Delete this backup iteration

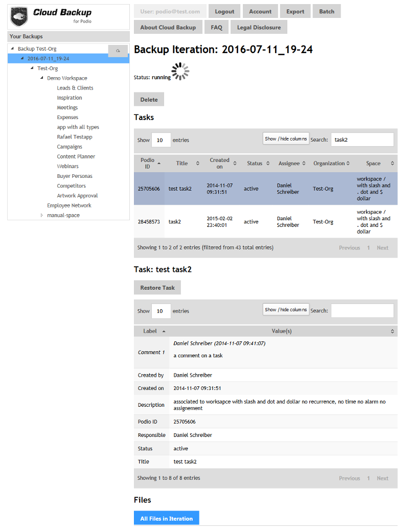coord(149,100)
